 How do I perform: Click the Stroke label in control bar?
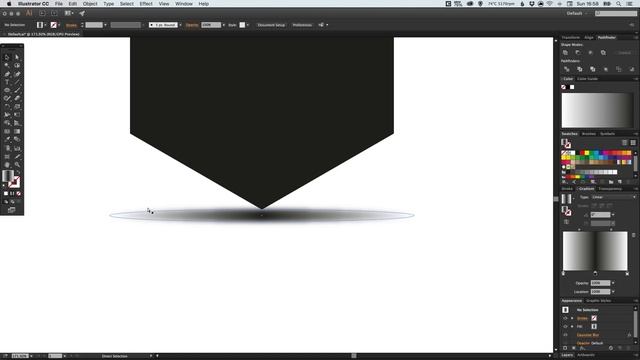(x=71, y=25)
